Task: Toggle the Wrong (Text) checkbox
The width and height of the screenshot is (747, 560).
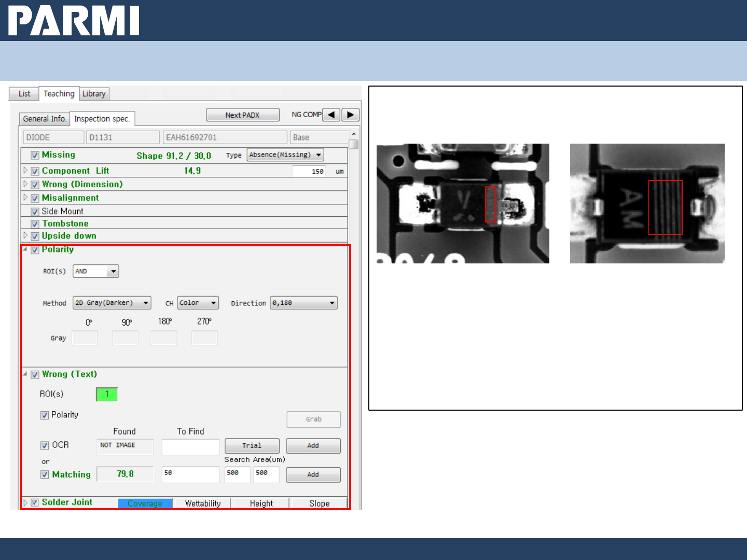Action: click(x=35, y=374)
